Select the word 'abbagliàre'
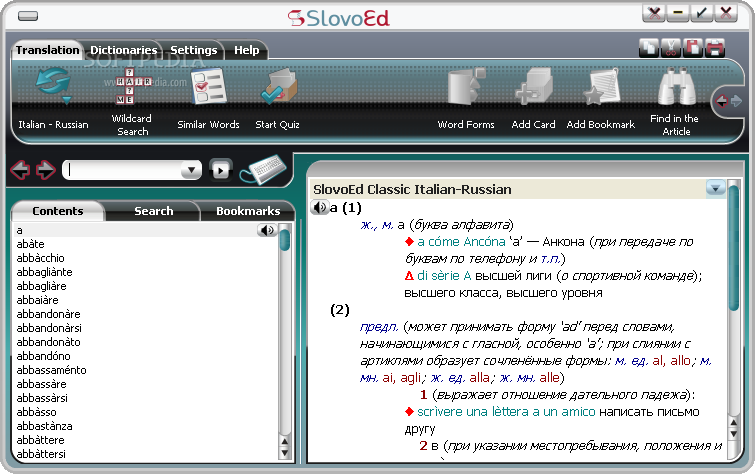Screen dimensions: 755x474 [x=41, y=286]
